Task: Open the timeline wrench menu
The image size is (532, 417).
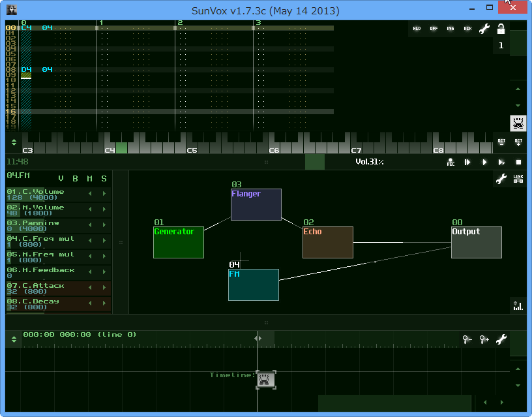Action: [x=501, y=339]
